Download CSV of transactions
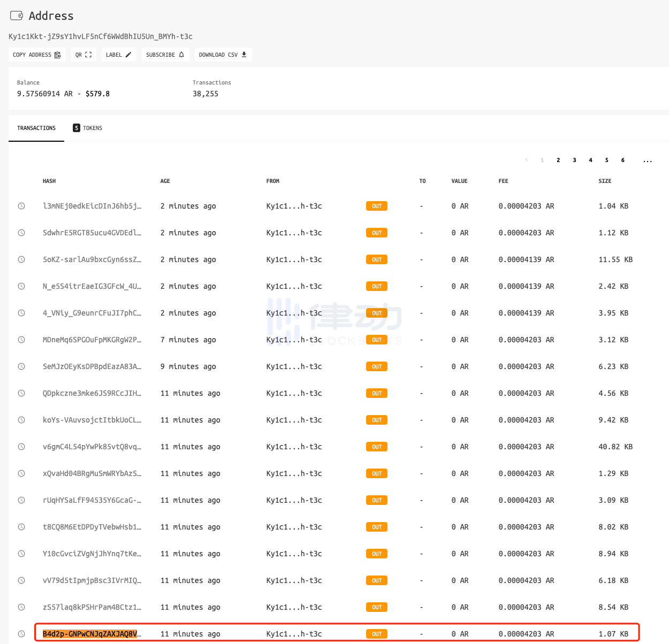This screenshot has height=644, width=669. point(223,55)
